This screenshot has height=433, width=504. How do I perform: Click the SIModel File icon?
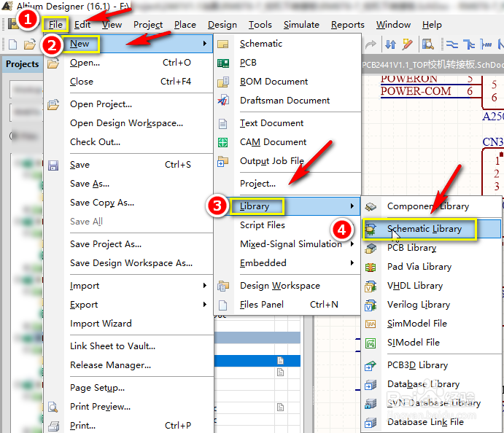[x=371, y=343]
